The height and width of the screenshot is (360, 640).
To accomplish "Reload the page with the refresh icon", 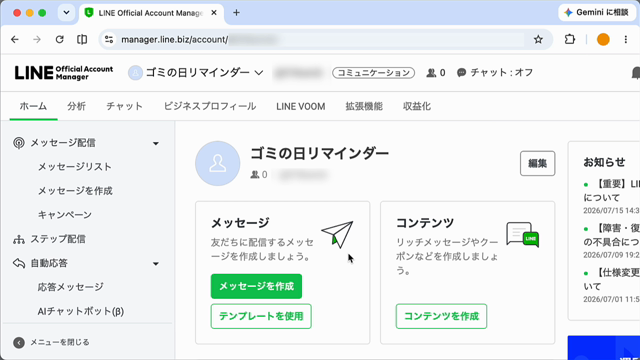I will click(x=60, y=40).
